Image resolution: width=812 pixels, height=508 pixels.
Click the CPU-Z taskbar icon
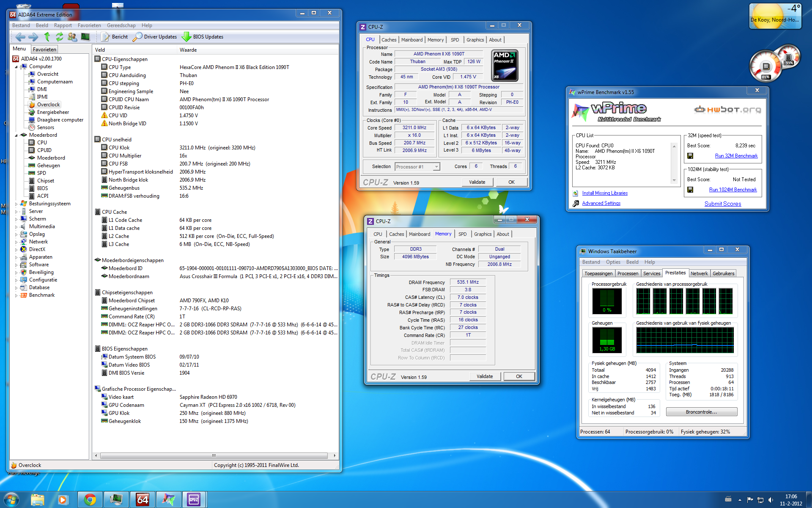[194, 500]
